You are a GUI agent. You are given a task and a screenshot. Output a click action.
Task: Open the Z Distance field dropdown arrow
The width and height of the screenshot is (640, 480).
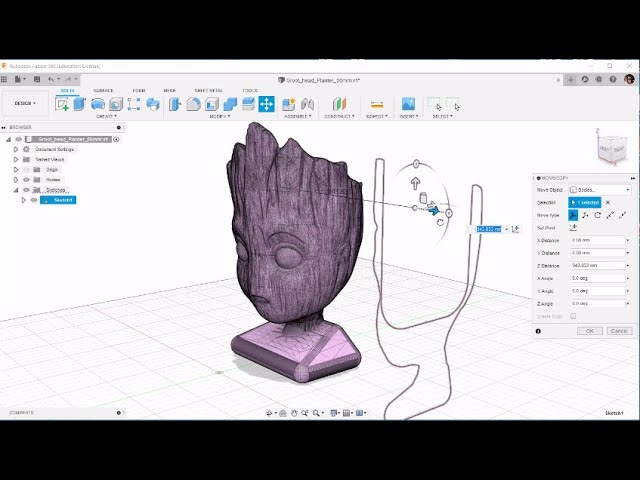point(628,266)
